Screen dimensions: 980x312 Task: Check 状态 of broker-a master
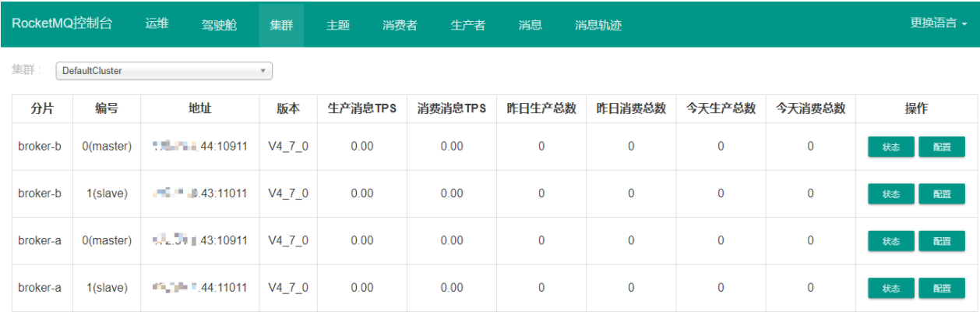[x=891, y=241]
